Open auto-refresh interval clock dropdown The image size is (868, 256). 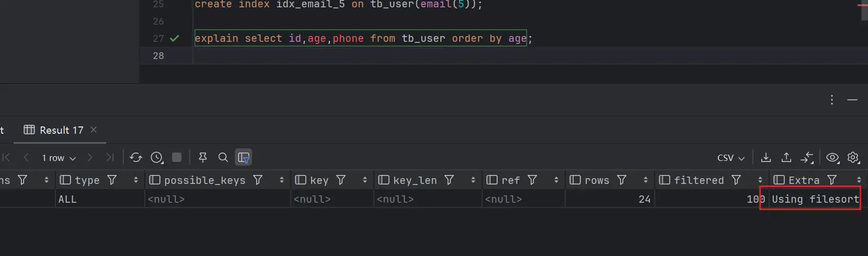(157, 157)
